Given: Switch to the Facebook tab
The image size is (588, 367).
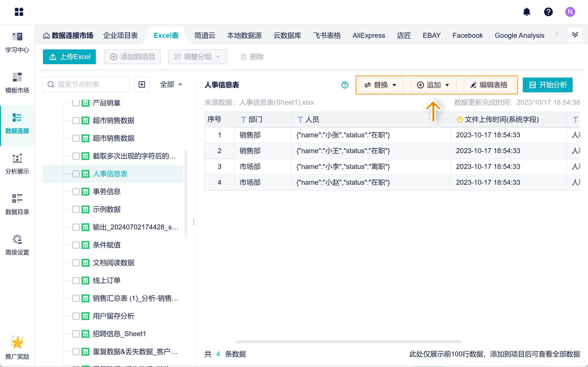Looking at the screenshot, I should click(x=467, y=36).
